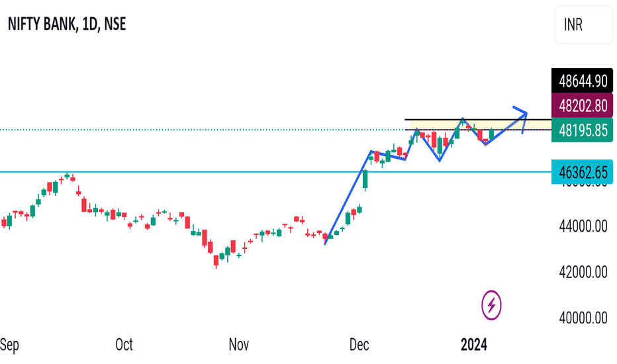Click the 42000.00 price axis label

[583, 272]
